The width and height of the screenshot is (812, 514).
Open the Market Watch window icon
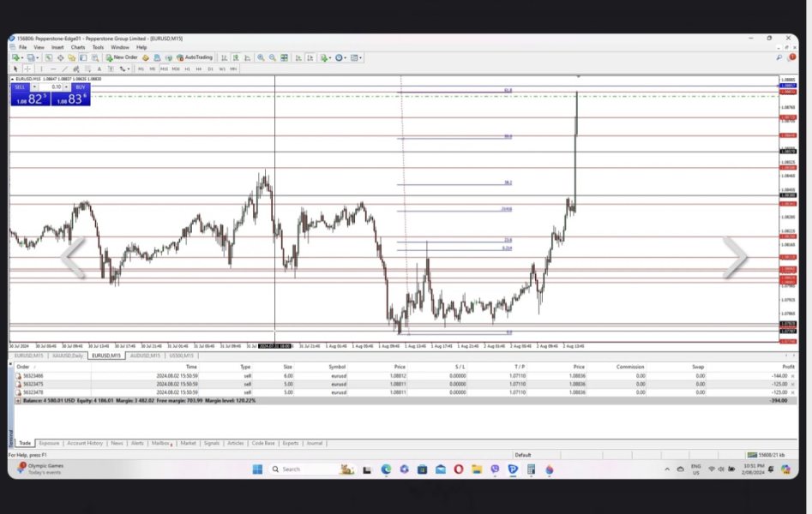(x=49, y=58)
